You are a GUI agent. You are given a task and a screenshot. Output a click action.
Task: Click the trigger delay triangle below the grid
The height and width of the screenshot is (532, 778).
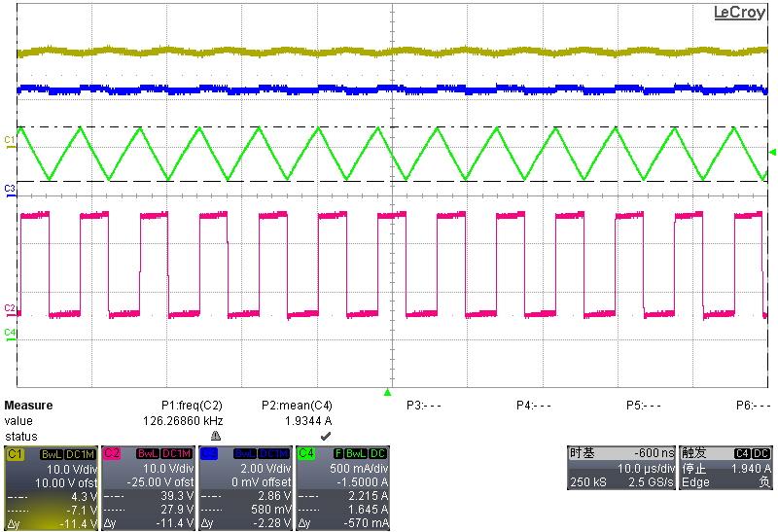point(388,393)
